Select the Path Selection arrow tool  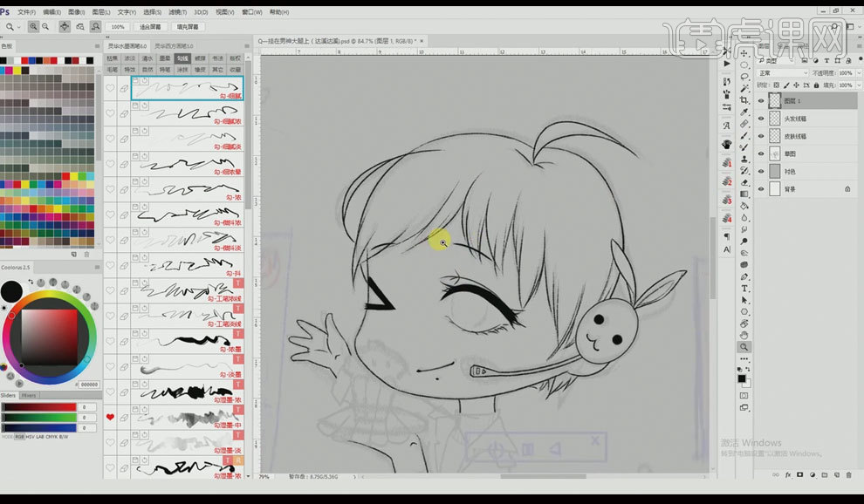[x=744, y=300]
